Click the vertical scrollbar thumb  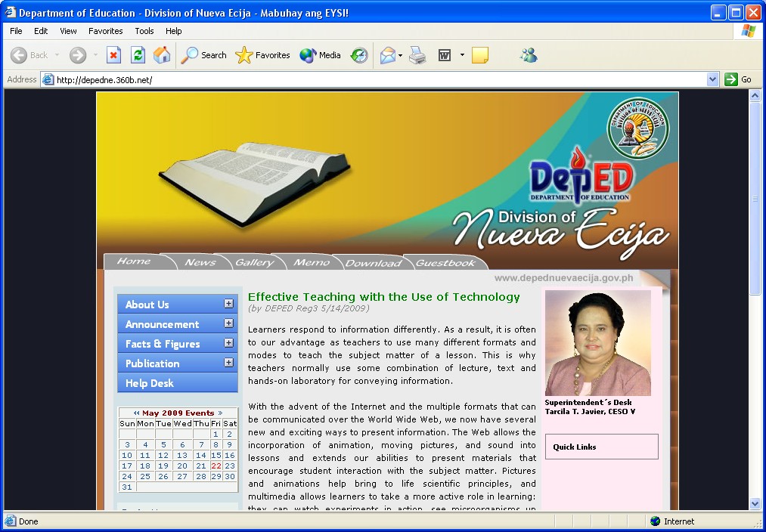pos(755,199)
